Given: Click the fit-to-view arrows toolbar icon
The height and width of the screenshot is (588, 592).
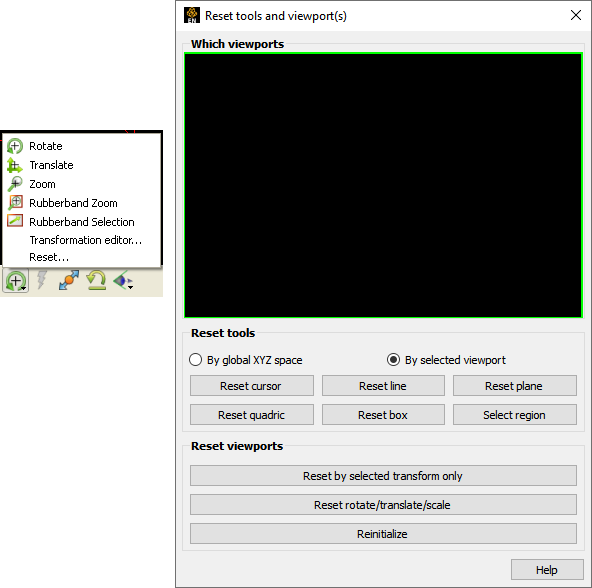Looking at the screenshot, I should tap(69, 281).
